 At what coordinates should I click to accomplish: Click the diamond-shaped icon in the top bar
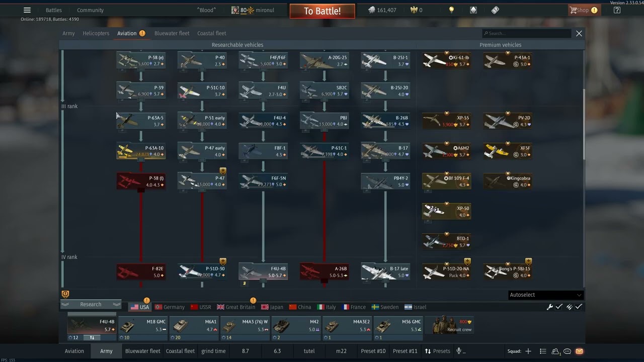pos(473,10)
